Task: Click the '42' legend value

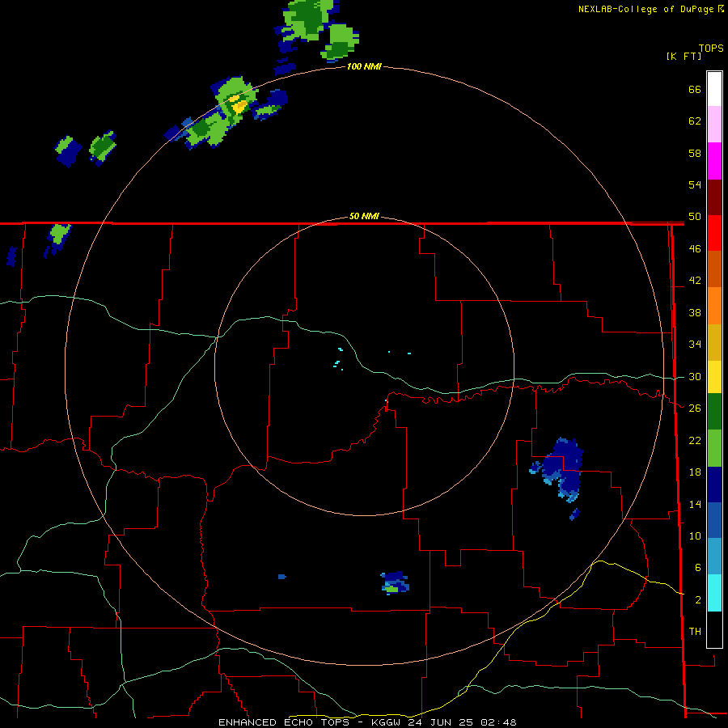Action: coord(695,281)
